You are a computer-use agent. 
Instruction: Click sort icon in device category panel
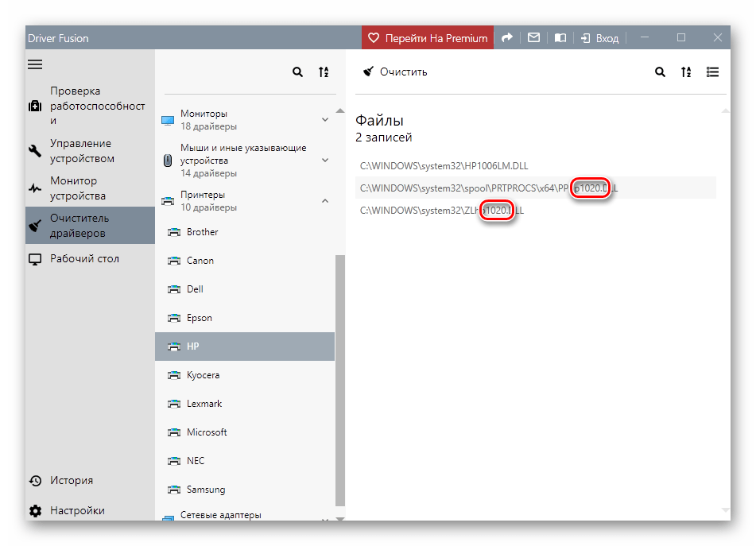coord(324,72)
